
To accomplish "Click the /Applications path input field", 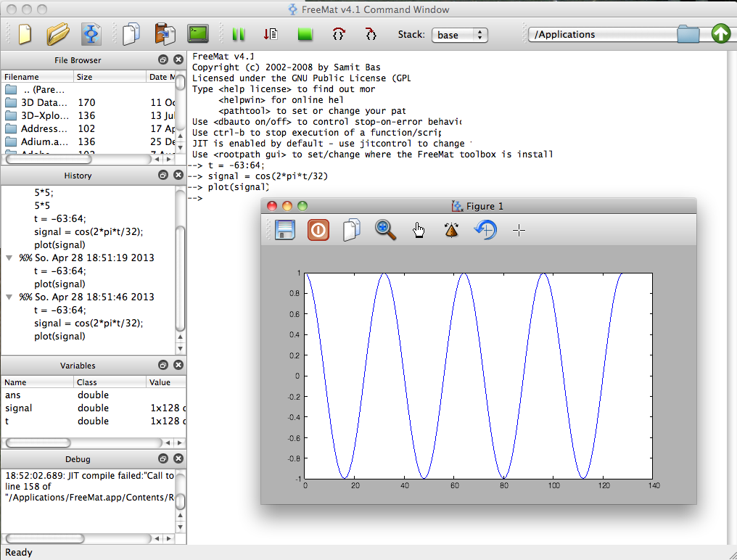I will click(603, 34).
